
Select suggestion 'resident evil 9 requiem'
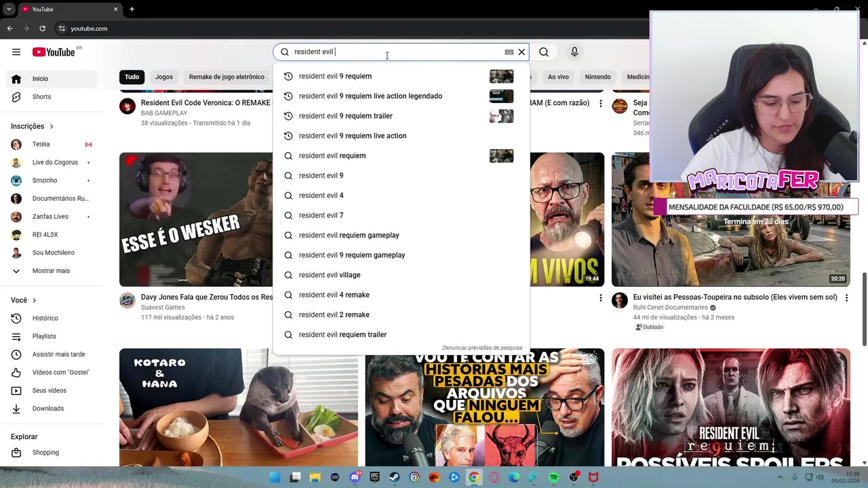(x=401, y=76)
